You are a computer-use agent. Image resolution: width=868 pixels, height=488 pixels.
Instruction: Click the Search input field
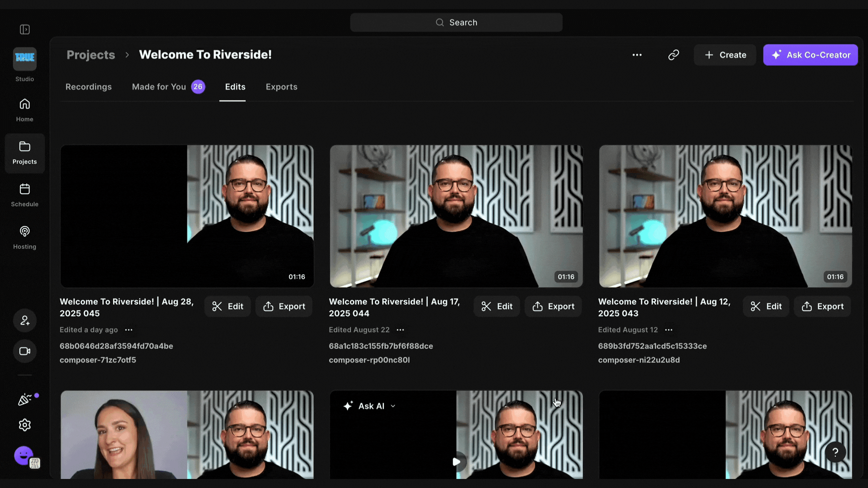click(x=456, y=23)
